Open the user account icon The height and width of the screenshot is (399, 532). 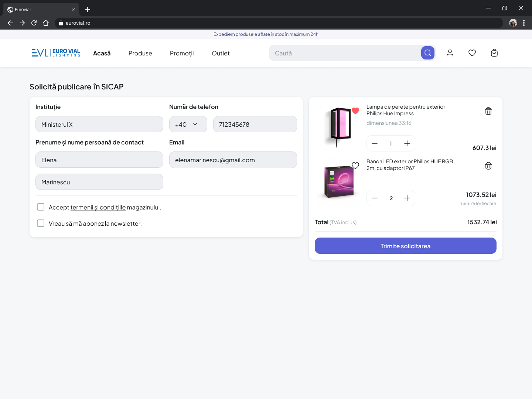(x=450, y=53)
